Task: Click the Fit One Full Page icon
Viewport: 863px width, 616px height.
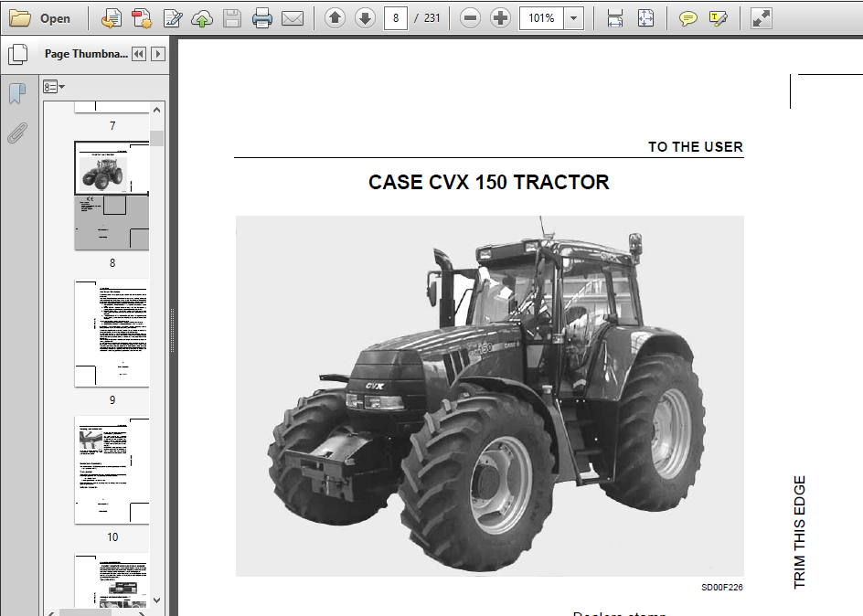Action: [x=645, y=18]
